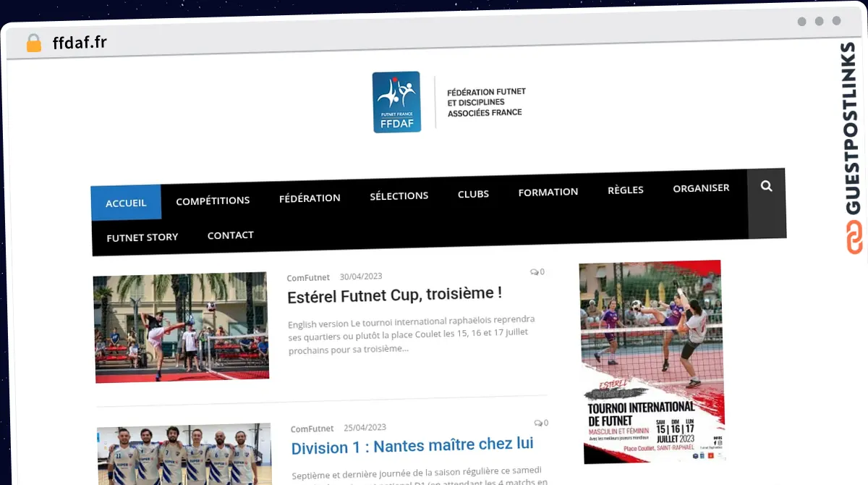Click the padlock icon beside ffdaf.fr
The image size is (868, 485).
coord(34,43)
